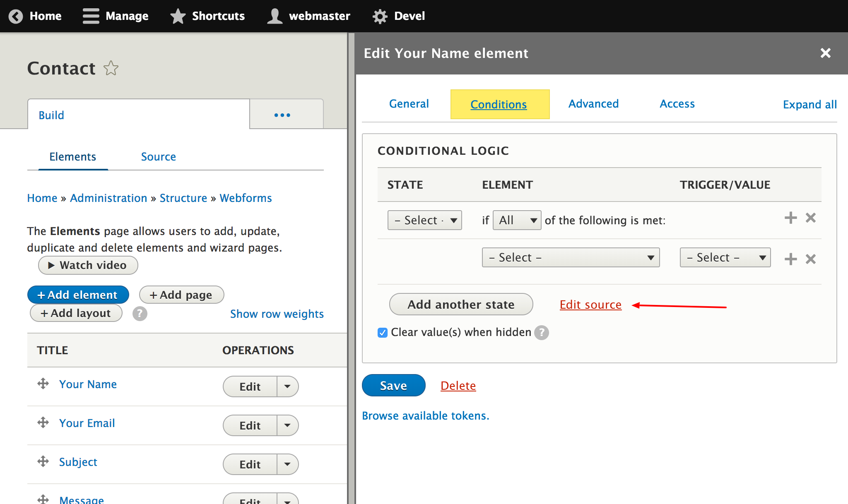Open the All/Any condition dropdown

(517, 220)
